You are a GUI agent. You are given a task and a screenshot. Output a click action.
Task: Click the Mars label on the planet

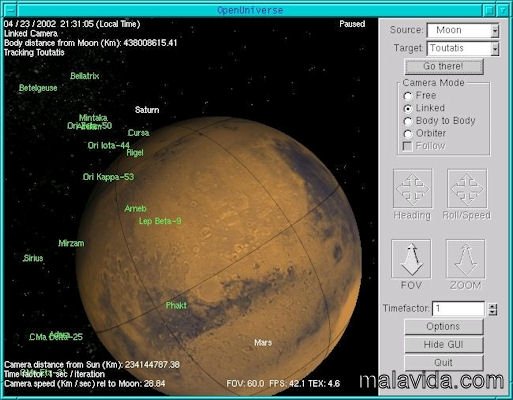coord(263,343)
